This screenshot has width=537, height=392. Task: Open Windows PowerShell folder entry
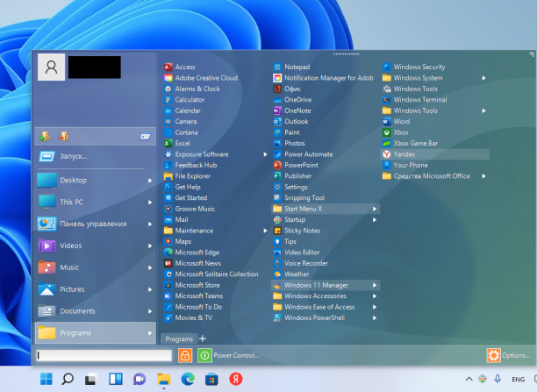[326, 318]
